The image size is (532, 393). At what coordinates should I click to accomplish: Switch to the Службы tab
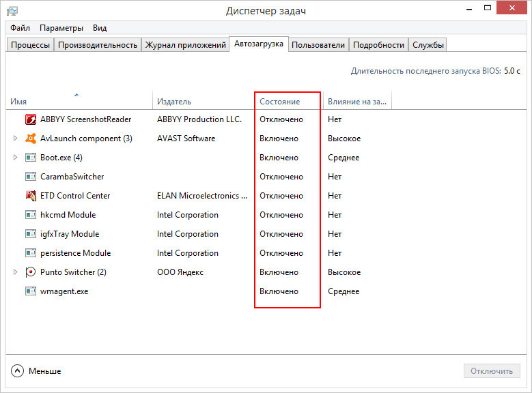[428, 45]
